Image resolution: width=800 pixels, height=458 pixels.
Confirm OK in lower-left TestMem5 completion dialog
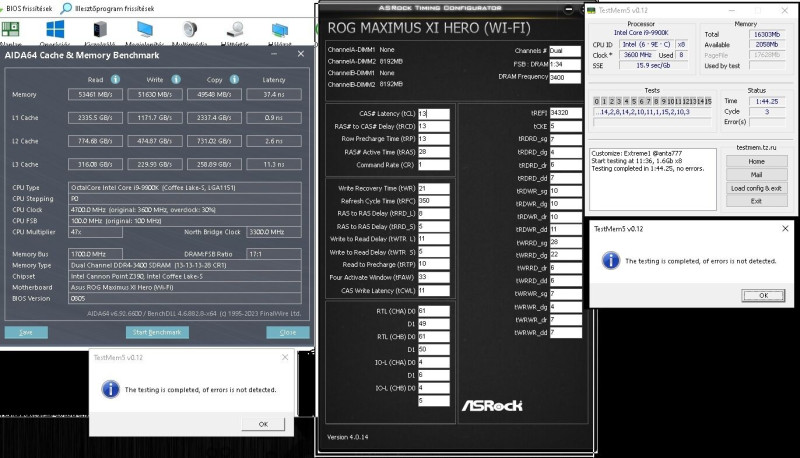tap(263, 424)
